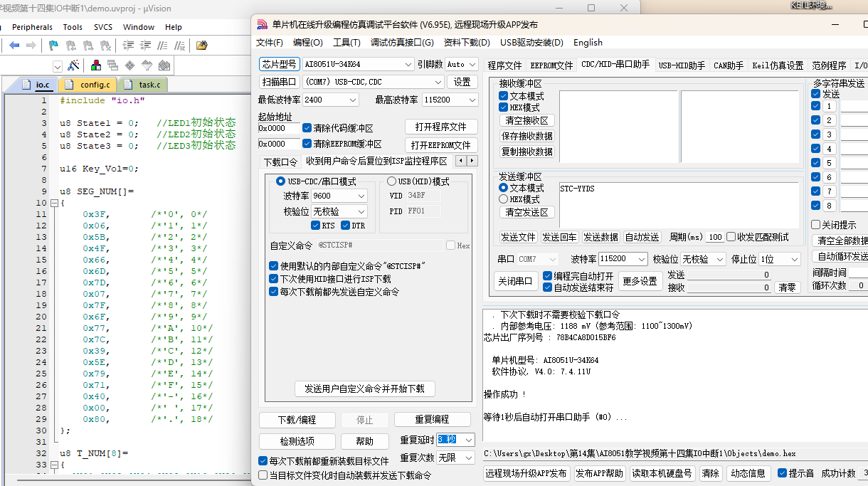Switch to EEPROM文件 tab
The height and width of the screenshot is (486, 868).
pos(551,65)
